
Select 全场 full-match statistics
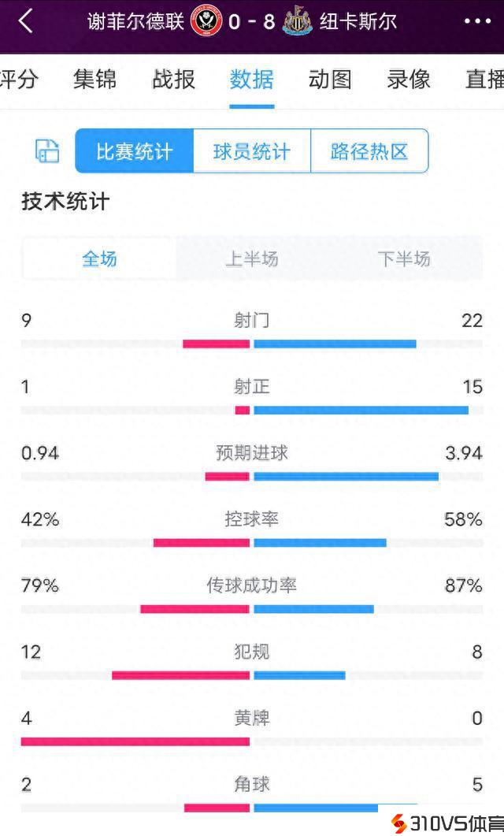point(99,258)
